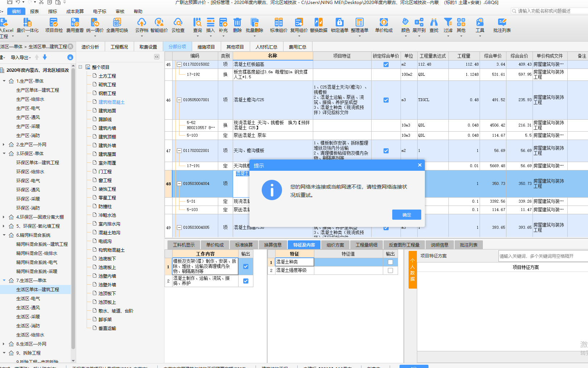Toggle lock checkbox for 混凝土檐沟/C25 row
This screenshot has width=588, height=368.
click(386, 100)
